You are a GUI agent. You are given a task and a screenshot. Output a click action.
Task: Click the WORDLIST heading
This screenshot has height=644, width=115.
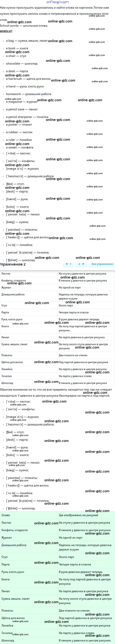point(6,32)
